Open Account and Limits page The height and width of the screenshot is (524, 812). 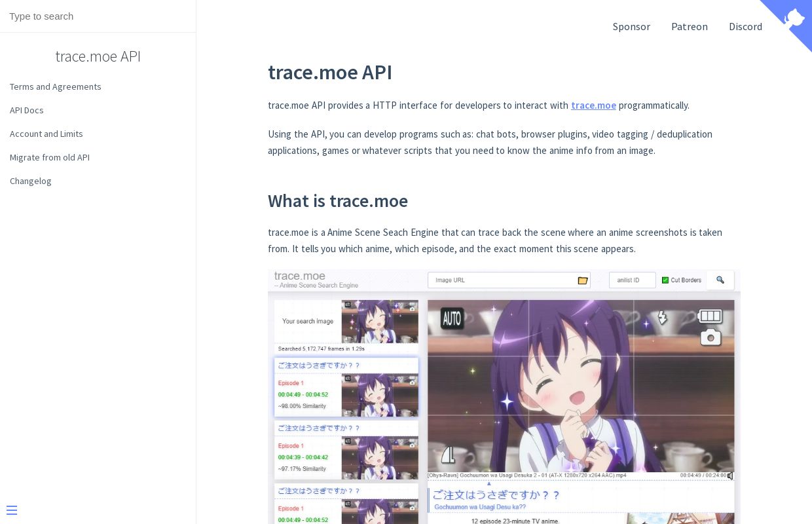46,134
